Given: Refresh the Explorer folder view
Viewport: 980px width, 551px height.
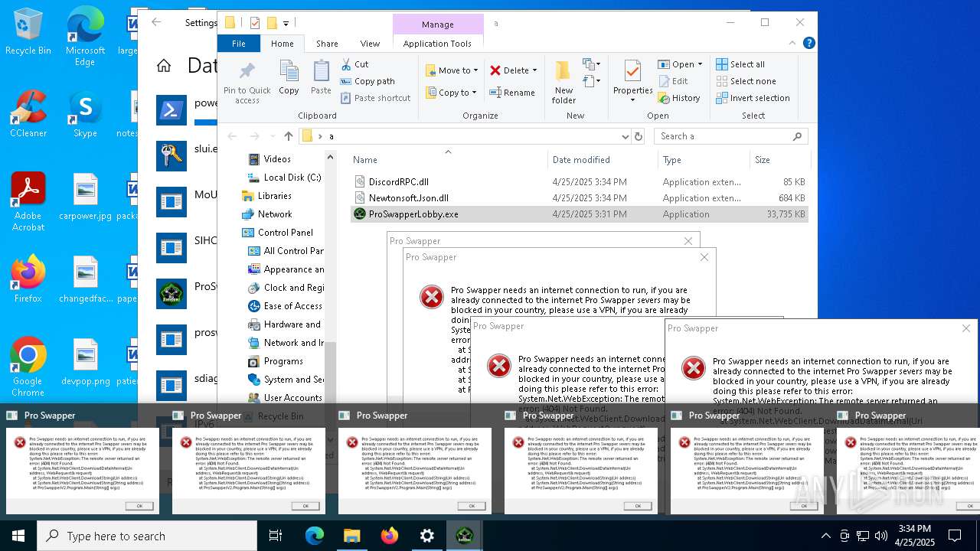Looking at the screenshot, I should (x=639, y=136).
